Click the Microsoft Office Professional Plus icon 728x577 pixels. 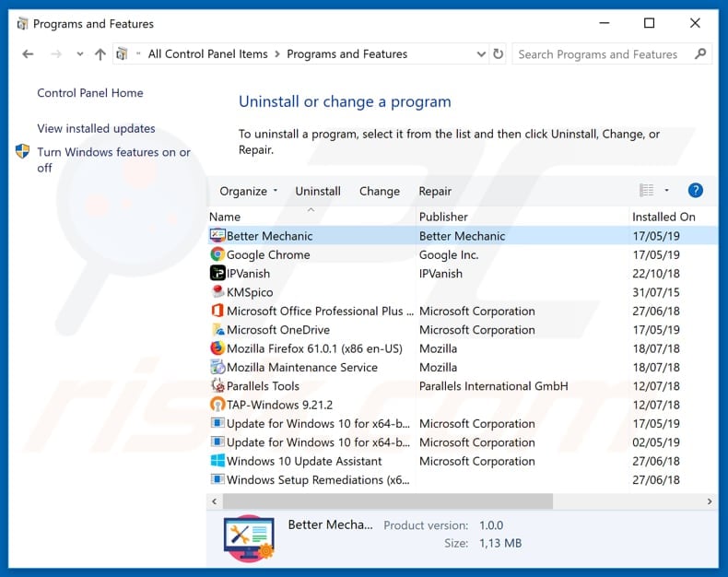217,311
